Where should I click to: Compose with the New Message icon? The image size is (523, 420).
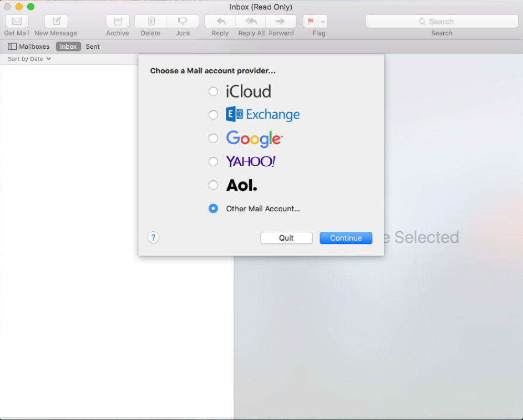[x=56, y=21]
